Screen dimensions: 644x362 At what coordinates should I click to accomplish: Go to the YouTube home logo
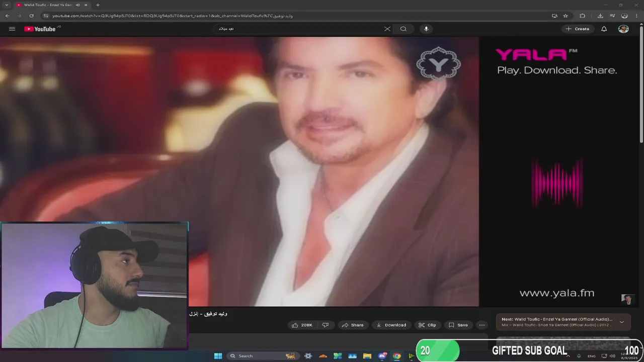click(40, 29)
